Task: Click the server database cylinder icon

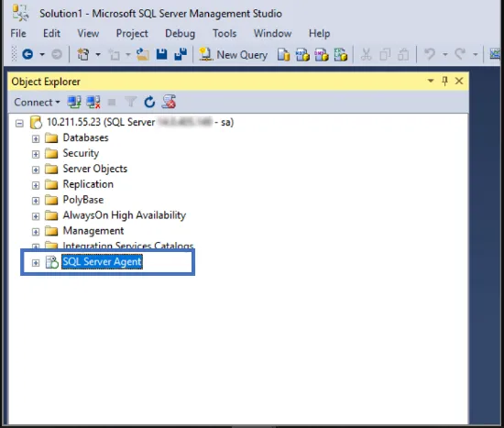Action: [36, 123]
